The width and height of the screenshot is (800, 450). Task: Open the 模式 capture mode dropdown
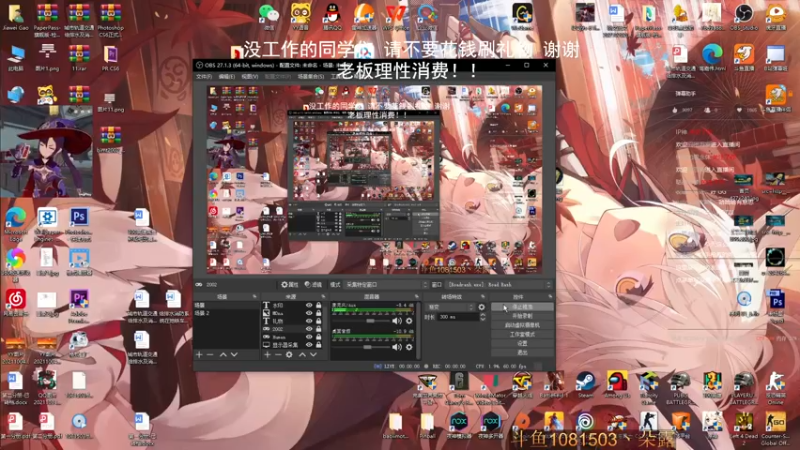coord(386,285)
